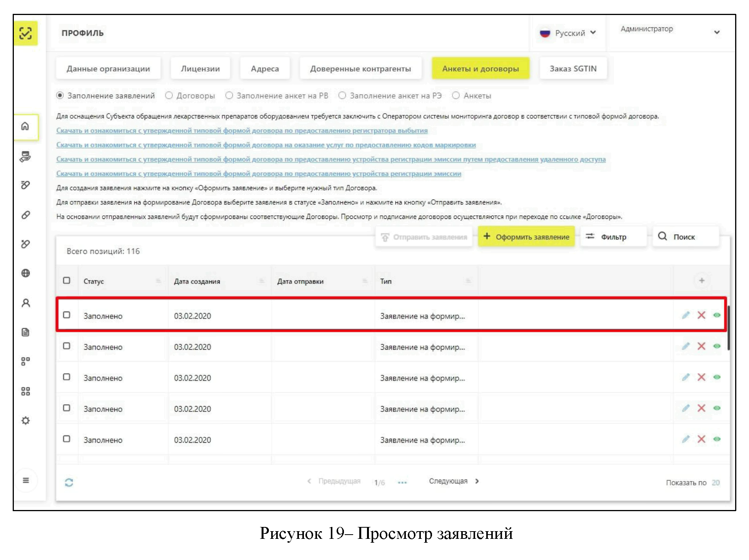
Task: Click the hamburger menu icon at sidebar bottom
Action: tap(25, 480)
